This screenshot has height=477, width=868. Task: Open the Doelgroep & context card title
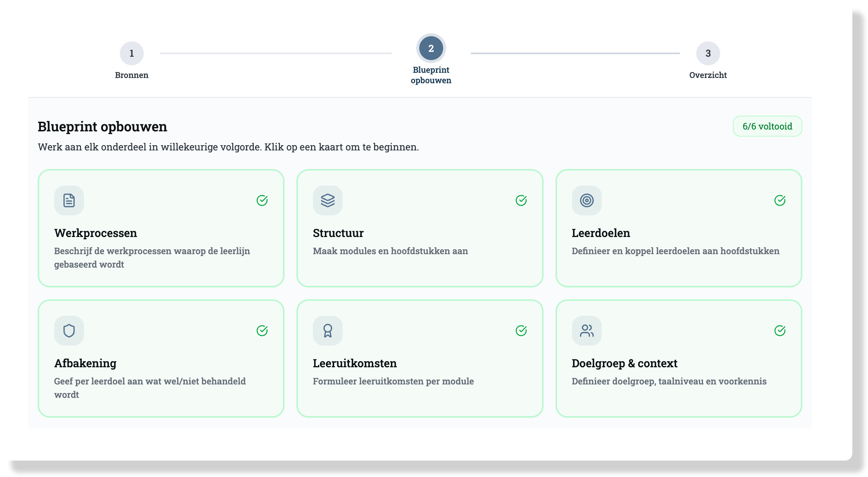(624, 363)
